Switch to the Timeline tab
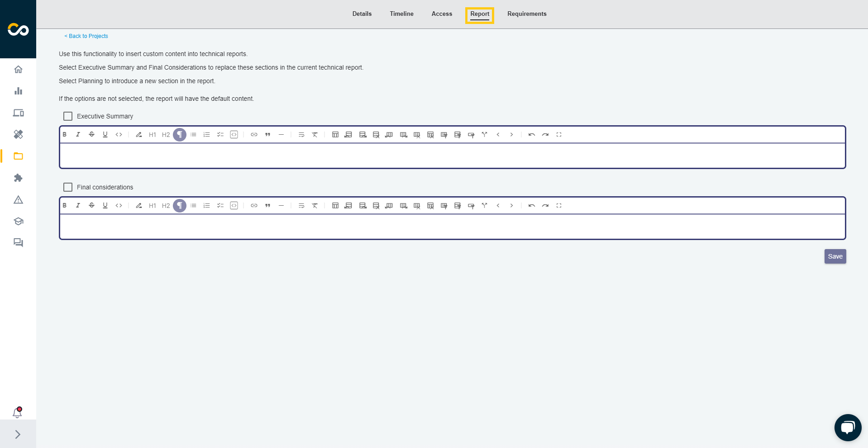This screenshot has height=448, width=868. 402,14
